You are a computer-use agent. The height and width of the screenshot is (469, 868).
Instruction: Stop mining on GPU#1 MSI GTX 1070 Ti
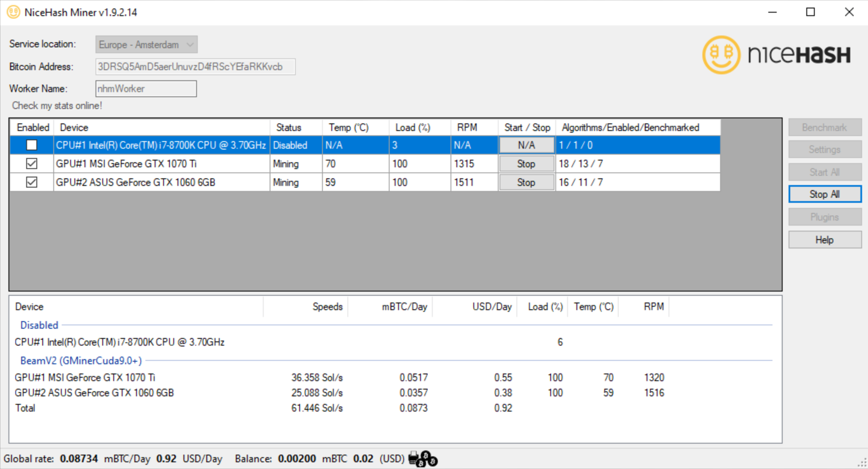click(x=526, y=164)
